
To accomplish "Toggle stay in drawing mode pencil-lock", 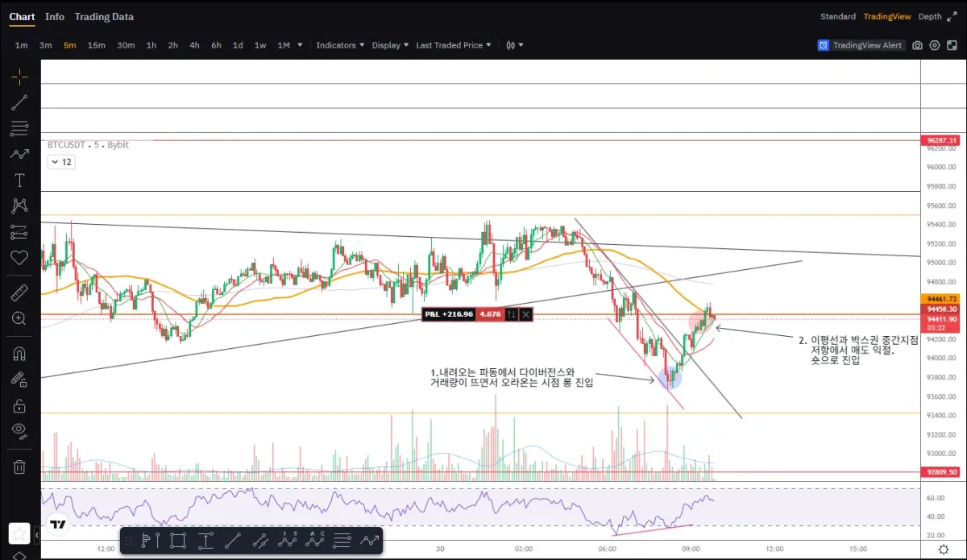I will pyautogui.click(x=19, y=379).
